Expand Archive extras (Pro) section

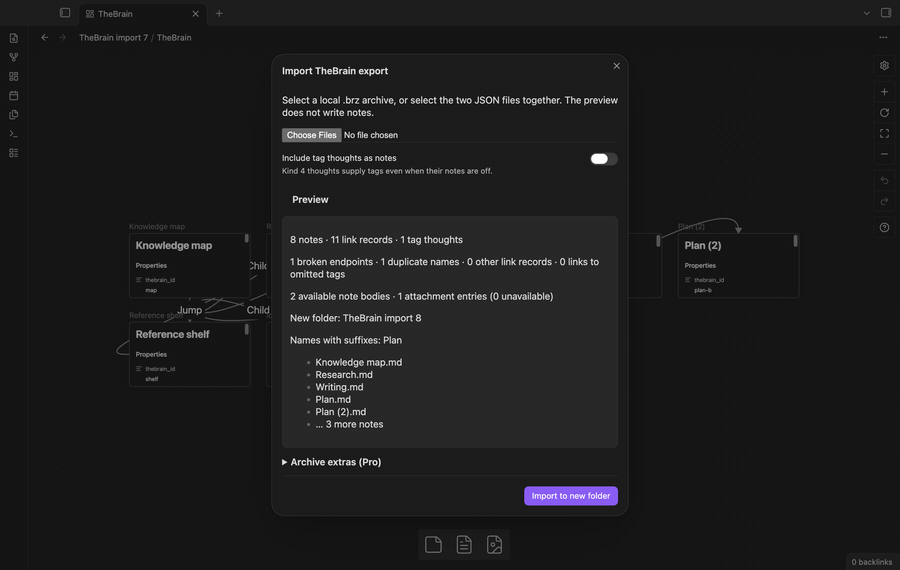(331, 462)
